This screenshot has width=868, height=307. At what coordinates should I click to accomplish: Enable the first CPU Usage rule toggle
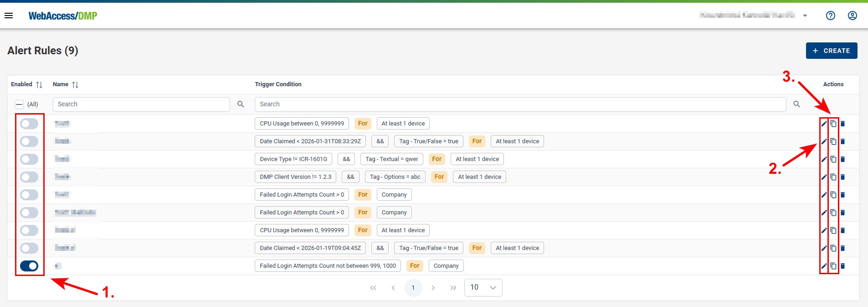click(29, 124)
